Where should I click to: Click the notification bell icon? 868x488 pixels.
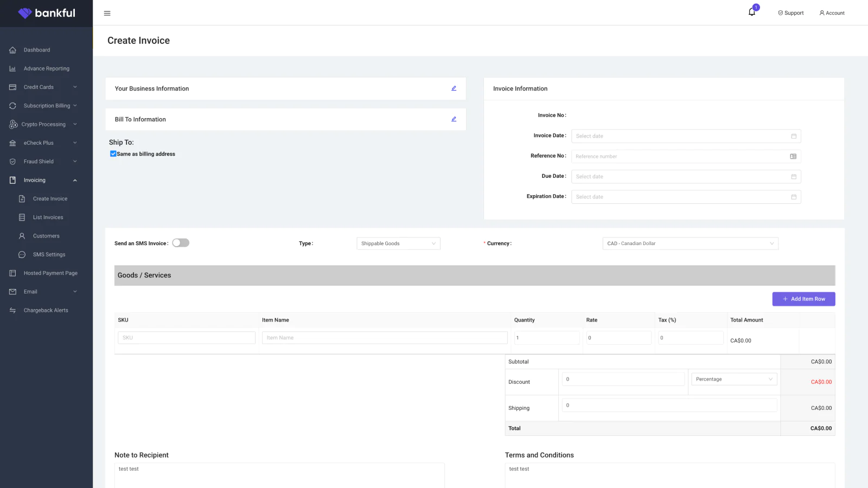tap(752, 12)
